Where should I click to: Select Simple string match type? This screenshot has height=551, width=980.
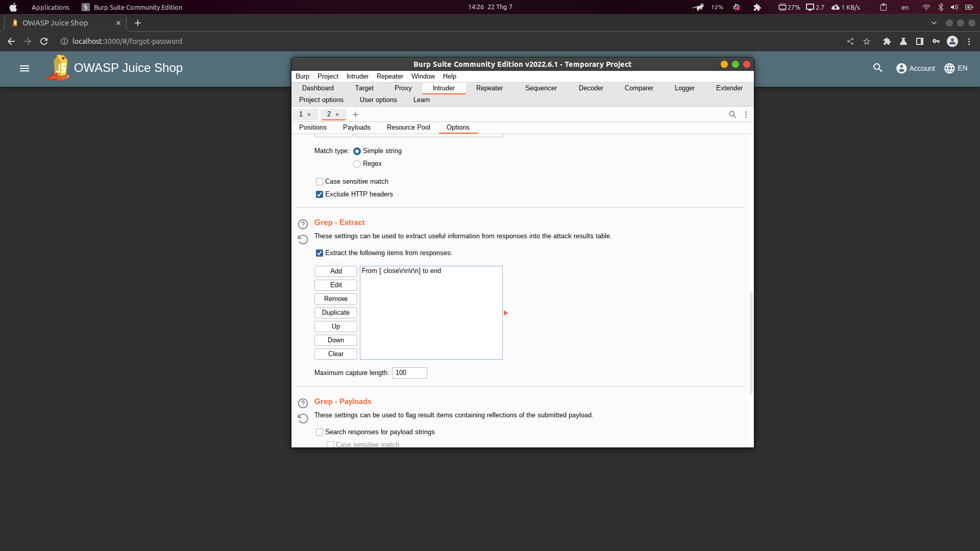tap(357, 151)
